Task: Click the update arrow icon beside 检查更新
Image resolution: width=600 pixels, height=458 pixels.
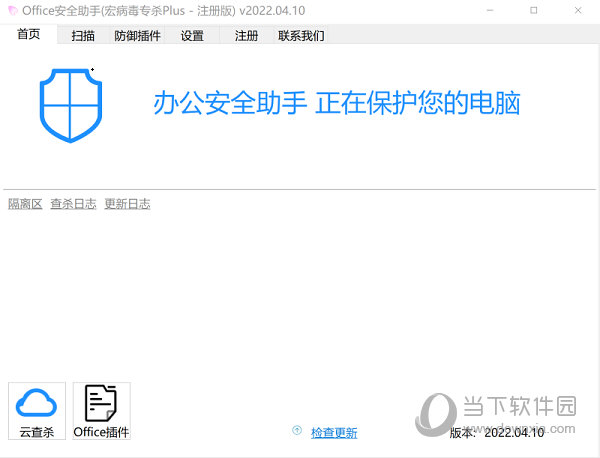Action: pos(297,430)
